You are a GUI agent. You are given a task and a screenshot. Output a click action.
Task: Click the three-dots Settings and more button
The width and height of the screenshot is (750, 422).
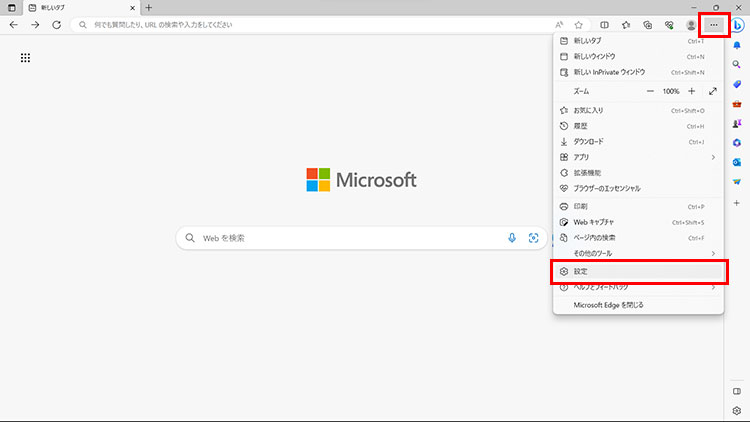pos(714,24)
